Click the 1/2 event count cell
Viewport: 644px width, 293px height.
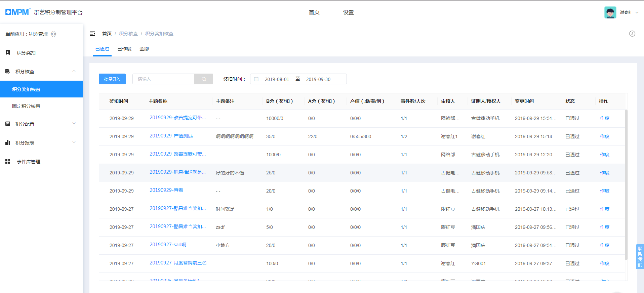point(404,136)
